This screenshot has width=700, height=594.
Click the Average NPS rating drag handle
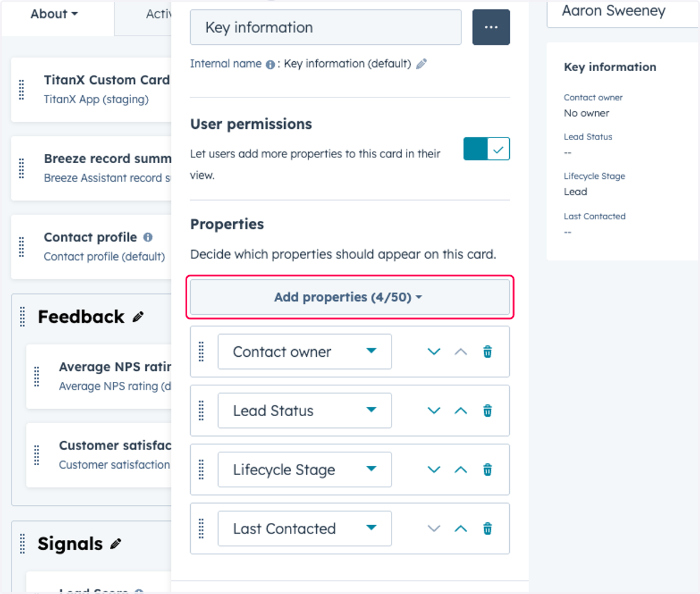37,377
